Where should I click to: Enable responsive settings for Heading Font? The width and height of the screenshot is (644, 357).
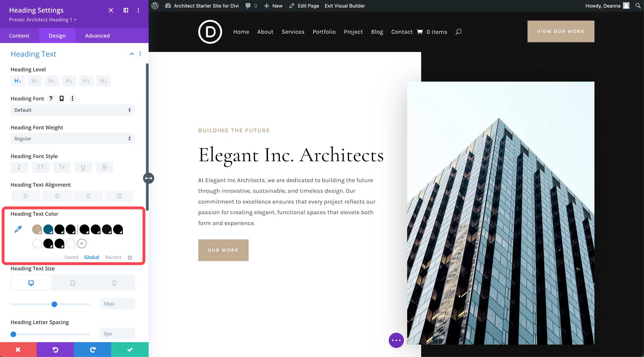pyautogui.click(x=62, y=98)
